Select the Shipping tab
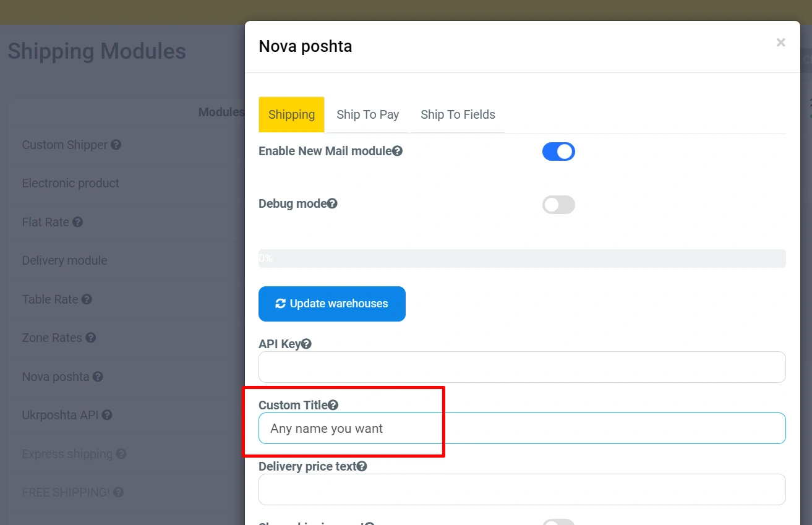The height and width of the screenshot is (525, 812). click(x=291, y=114)
